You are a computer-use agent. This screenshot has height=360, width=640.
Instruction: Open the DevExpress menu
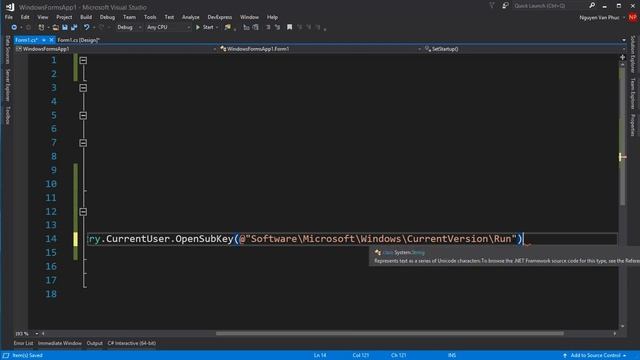(x=220, y=17)
